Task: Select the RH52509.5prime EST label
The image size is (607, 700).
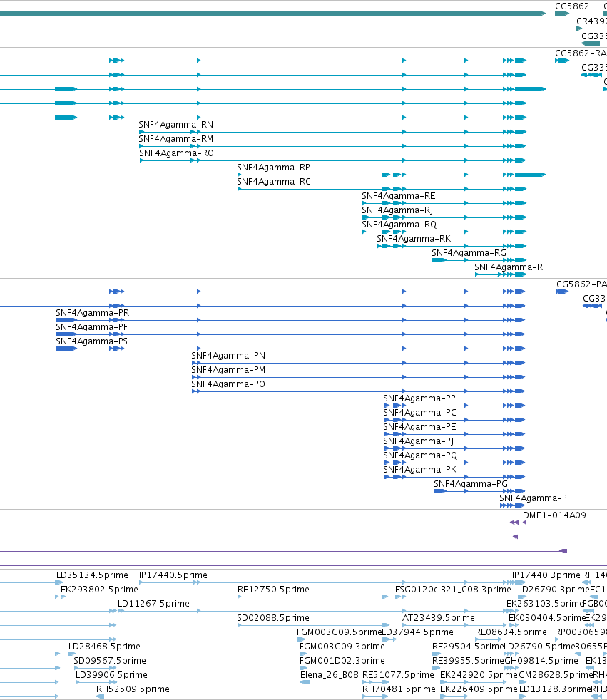Action: [x=133, y=690]
